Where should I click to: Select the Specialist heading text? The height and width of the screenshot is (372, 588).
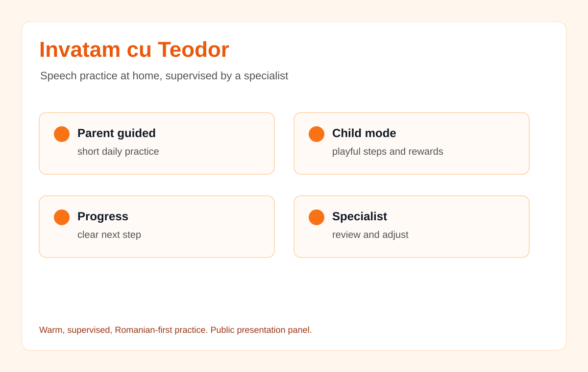tap(360, 216)
